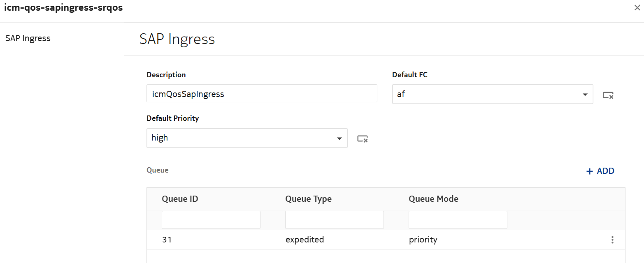Sort by the Queue Mode column header

click(x=433, y=199)
